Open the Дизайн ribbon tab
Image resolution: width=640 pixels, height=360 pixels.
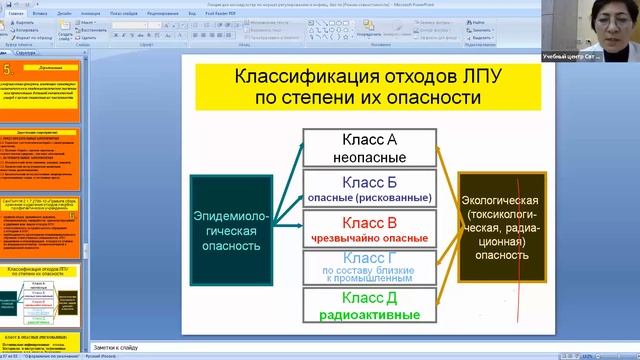coord(64,13)
